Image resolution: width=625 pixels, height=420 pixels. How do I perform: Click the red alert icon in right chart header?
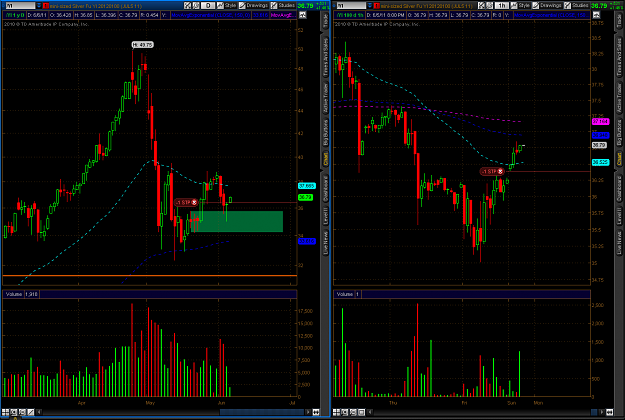377,6
